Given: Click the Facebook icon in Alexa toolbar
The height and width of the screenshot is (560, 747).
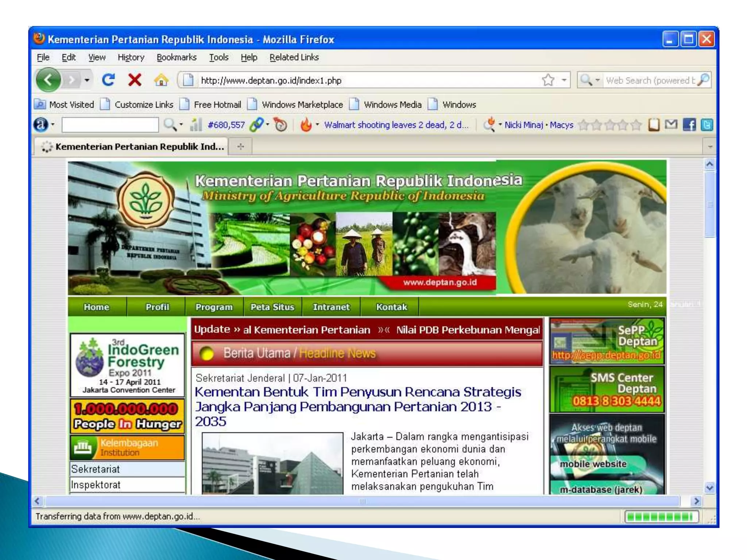Looking at the screenshot, I should [689, 125].
